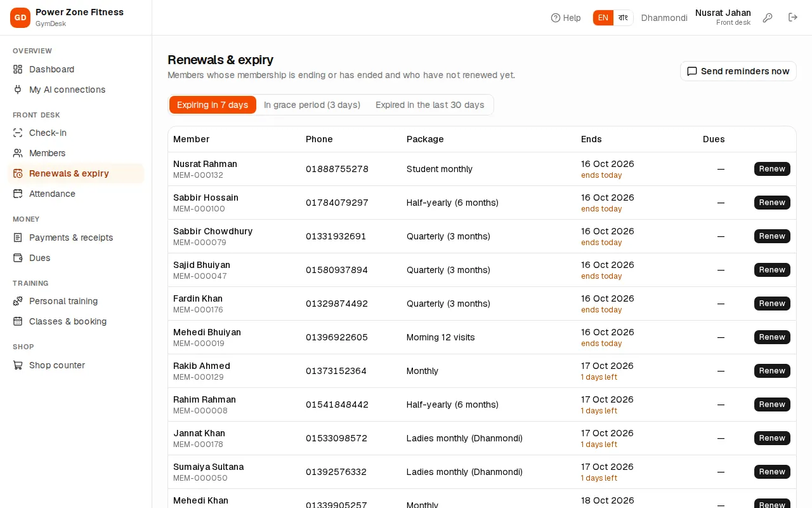The height and width of the screenshot is (508, 812).
Task: Click the plug icon for My AI connections
Action: [18, 90]
